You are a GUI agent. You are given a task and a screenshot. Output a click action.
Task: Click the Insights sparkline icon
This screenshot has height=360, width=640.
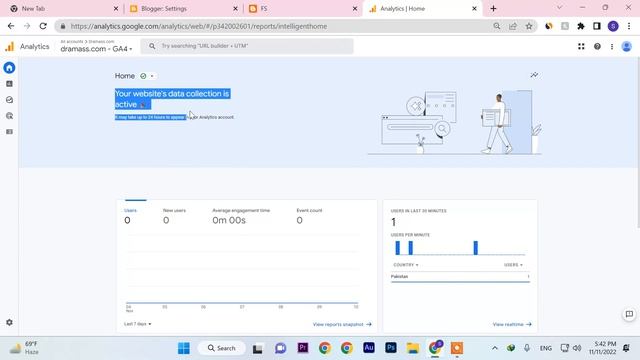click(534, 75)
